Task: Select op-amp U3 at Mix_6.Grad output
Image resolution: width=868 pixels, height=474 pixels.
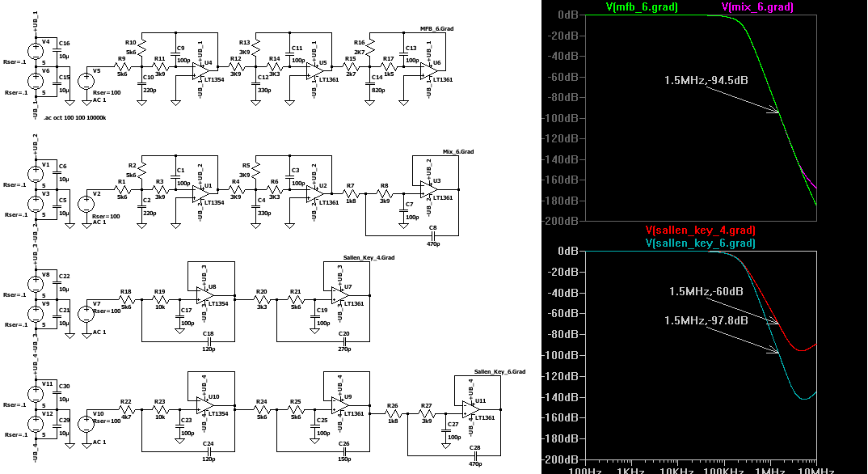Action: (x=428, y=188)
